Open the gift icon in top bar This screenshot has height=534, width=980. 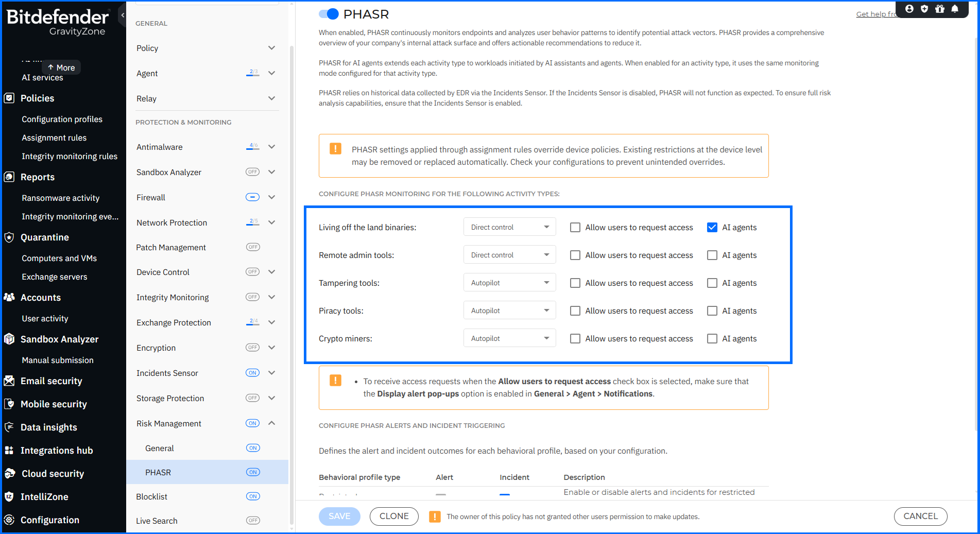coord(940,9)
